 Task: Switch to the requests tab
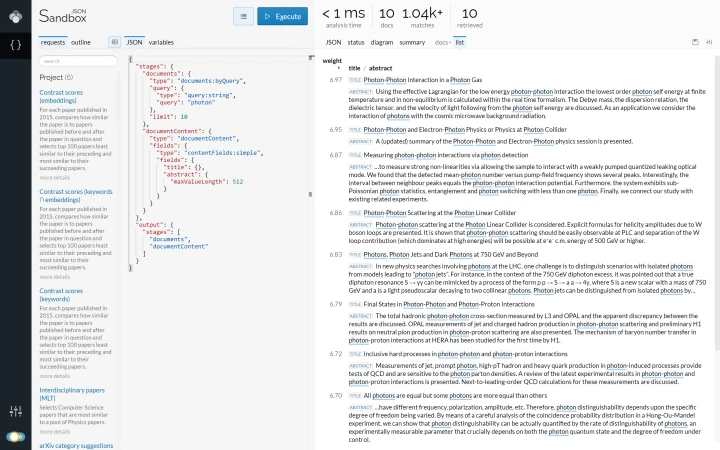pyautogui.click(x=53, y=42)
